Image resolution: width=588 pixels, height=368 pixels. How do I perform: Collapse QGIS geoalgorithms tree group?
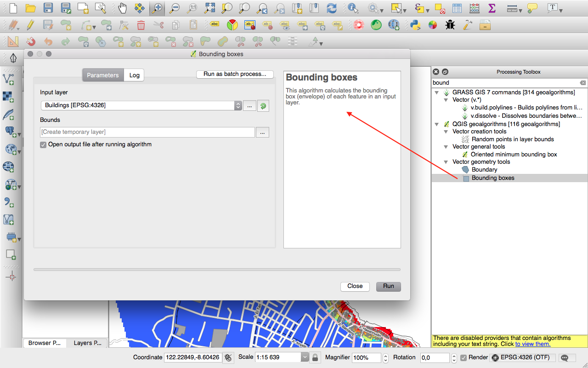(437, 124)
